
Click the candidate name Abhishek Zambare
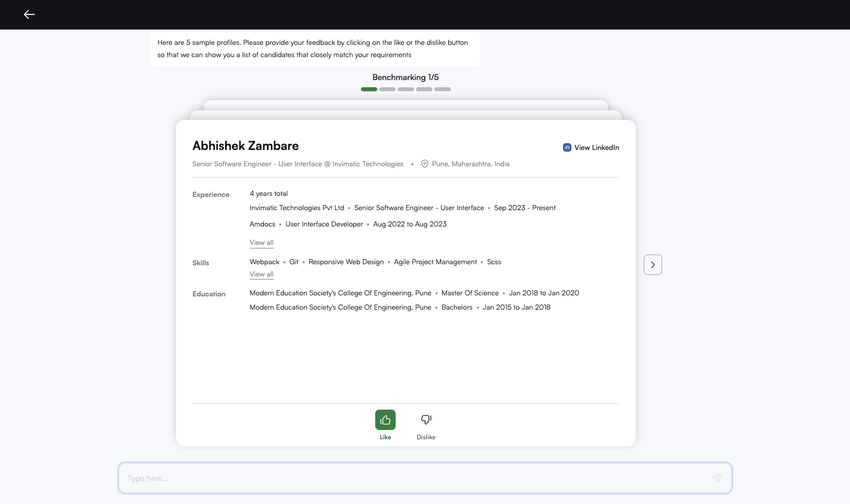(246, 146)
